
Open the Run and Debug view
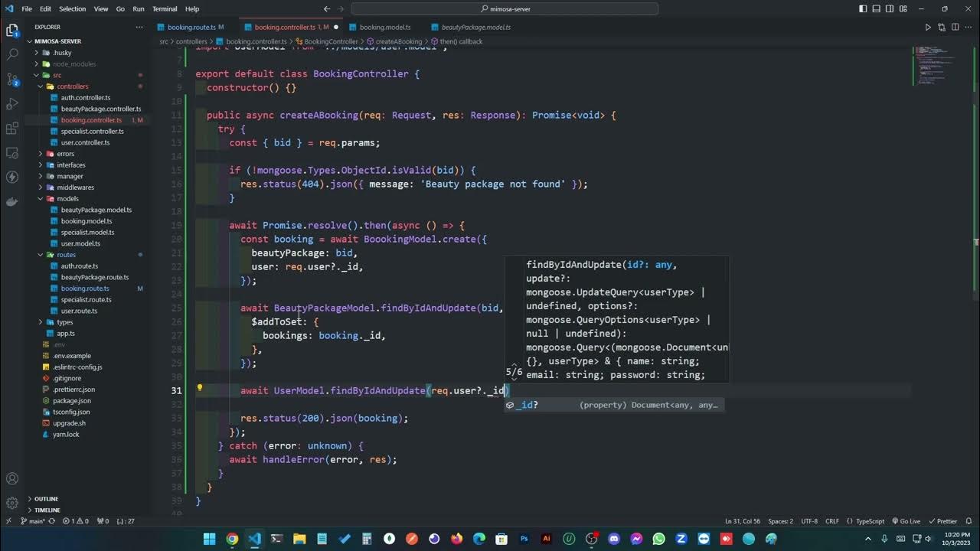(12, 103)
